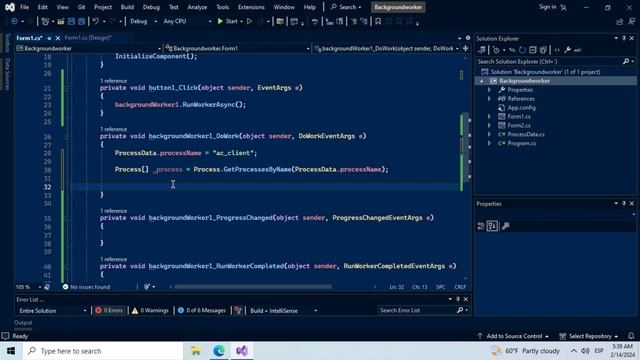Click the Properties panel Categorized icon
The image size is (640, 360).
(x=481, y=226)
